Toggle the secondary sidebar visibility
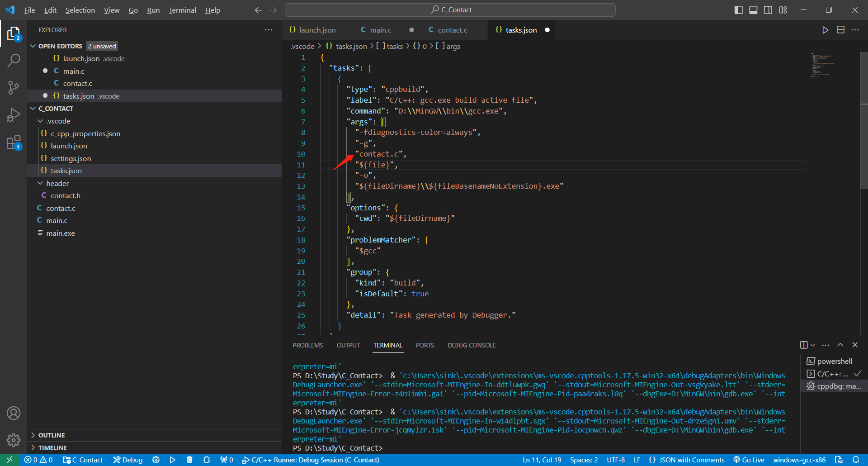The width and height of the screenshot is (868, 466). point(768,10)
